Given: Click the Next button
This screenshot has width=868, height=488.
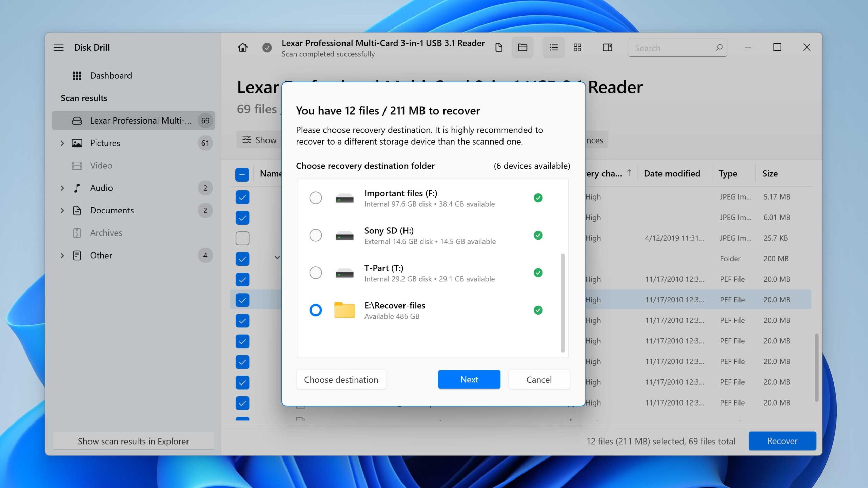Looking at the screenshot, I should (x=469, y=379).
